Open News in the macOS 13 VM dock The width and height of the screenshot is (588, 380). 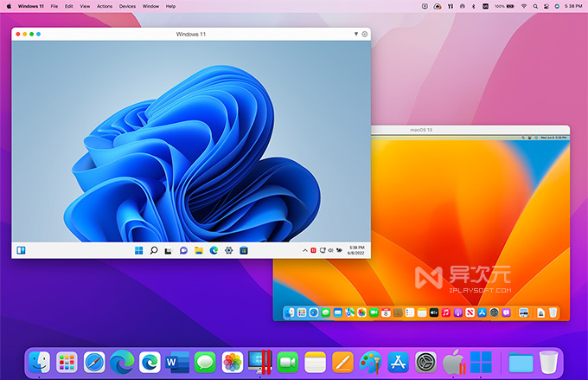(470, 312)
